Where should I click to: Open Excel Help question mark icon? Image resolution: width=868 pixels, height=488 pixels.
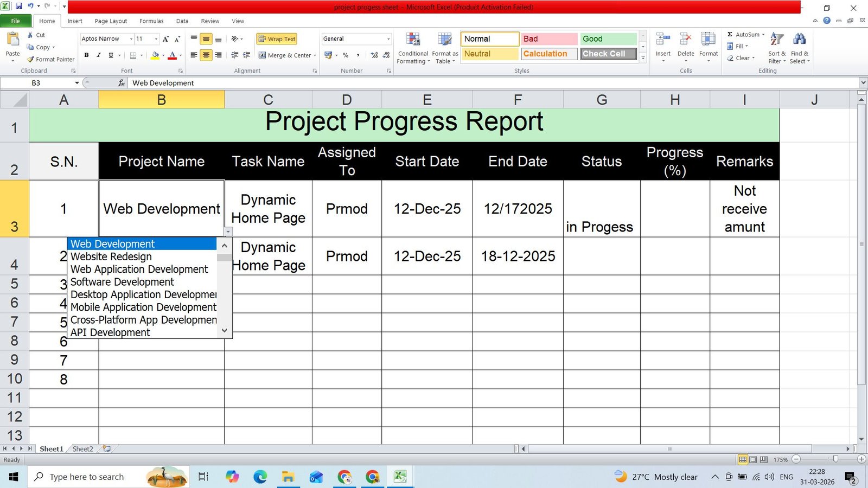827,21
